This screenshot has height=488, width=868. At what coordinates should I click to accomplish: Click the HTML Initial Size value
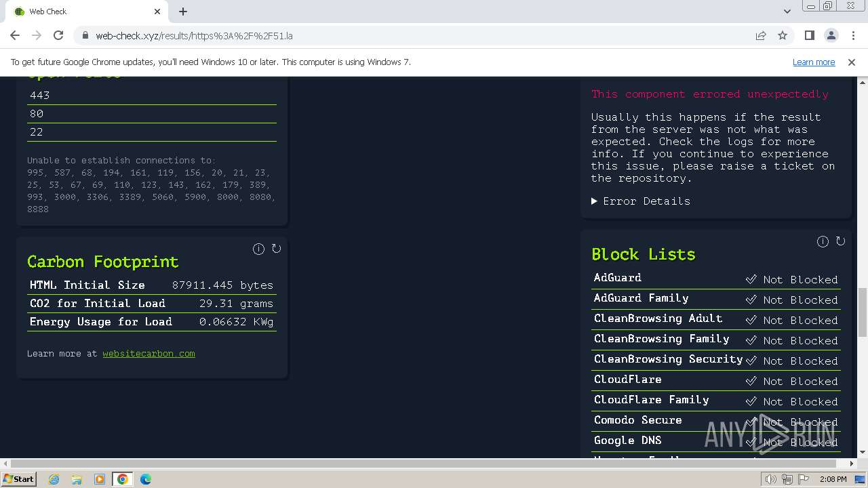point(222,285)
